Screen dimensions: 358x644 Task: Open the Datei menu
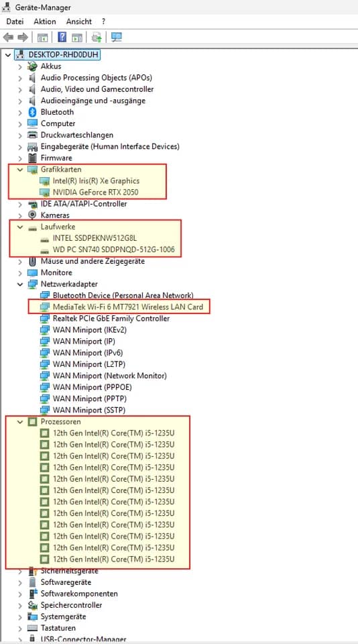15,21
